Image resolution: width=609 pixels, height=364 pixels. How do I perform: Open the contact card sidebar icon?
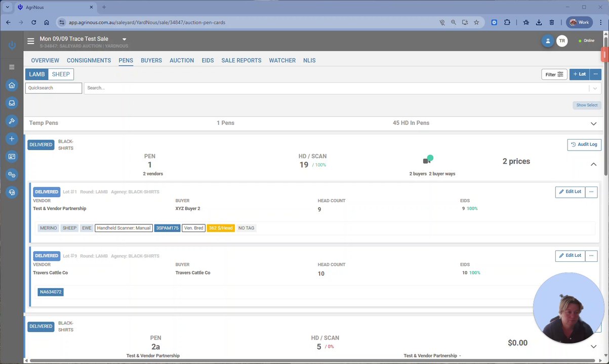[x=12, y=157]
